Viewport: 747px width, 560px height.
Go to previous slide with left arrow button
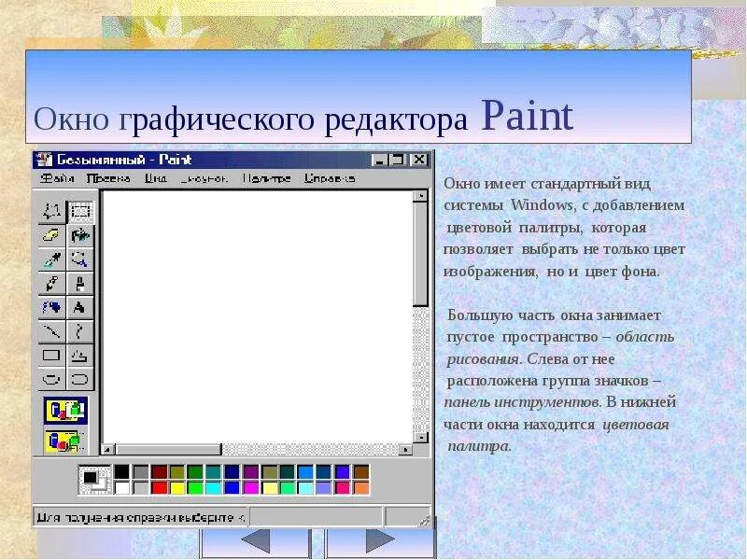256,541
